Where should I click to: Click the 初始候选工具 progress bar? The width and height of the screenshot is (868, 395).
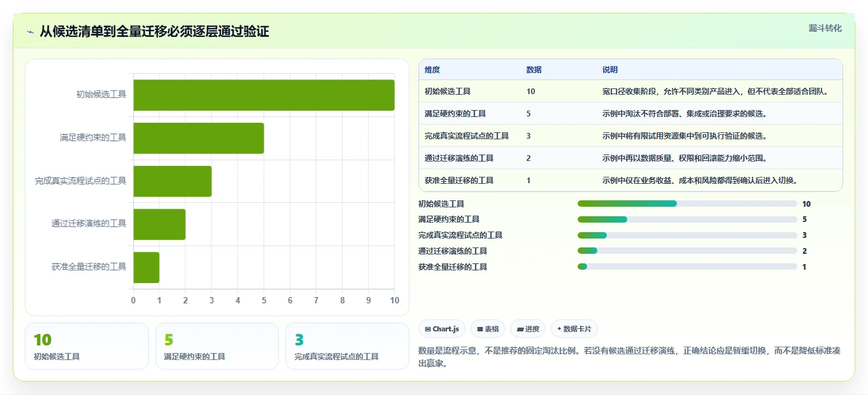687,204
